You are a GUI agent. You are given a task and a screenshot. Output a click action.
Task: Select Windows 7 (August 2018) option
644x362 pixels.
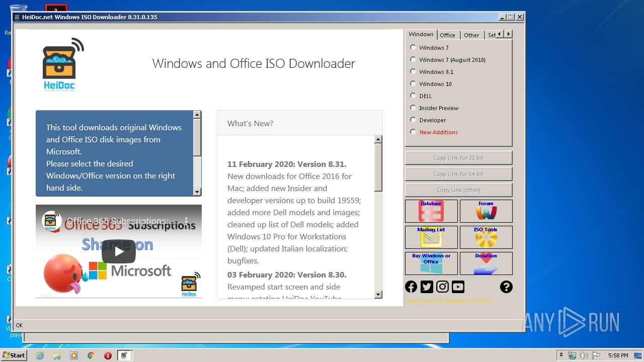413,59
